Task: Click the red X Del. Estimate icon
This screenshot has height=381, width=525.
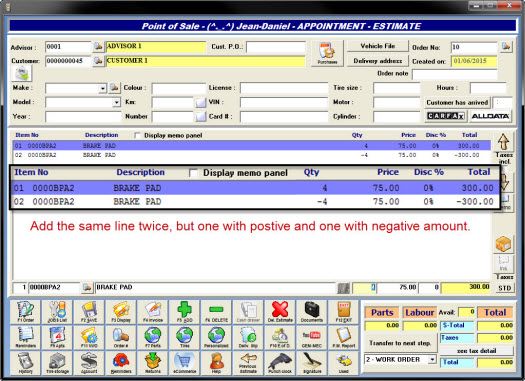Action: tap(280, 312)
